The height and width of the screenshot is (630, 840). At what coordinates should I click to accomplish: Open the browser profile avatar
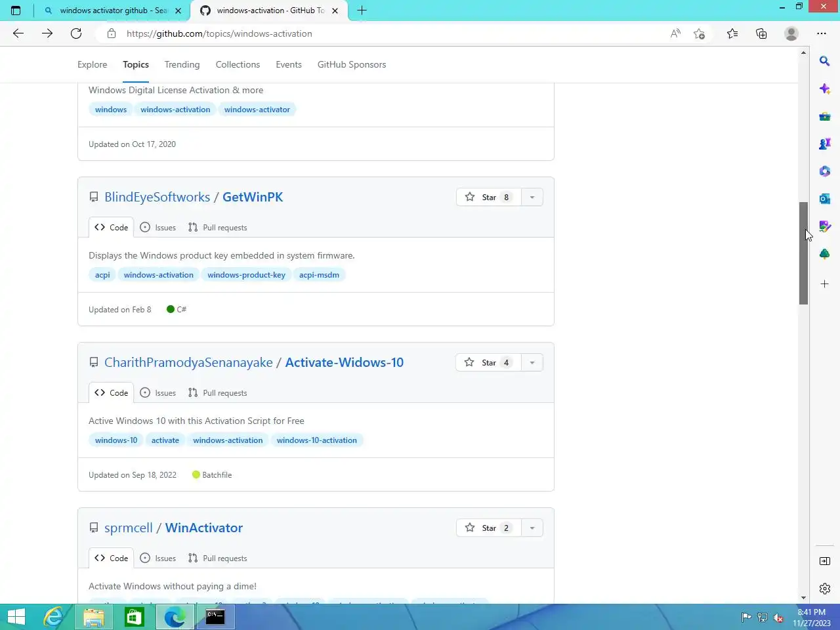click(791, 33)
